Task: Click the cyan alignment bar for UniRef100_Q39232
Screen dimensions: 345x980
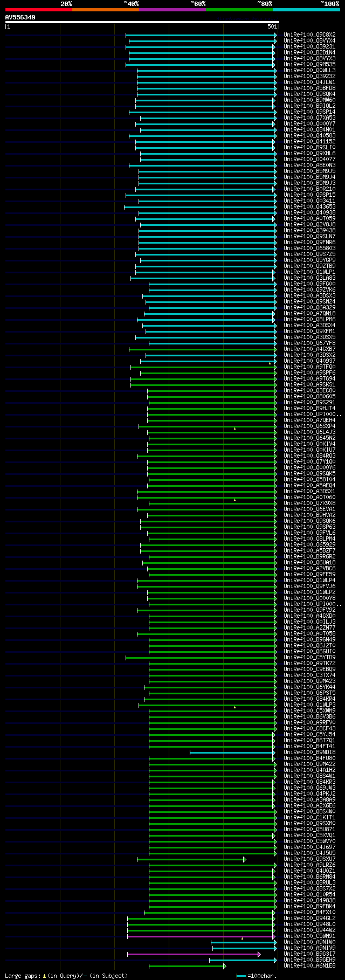Action: [207, 77]
